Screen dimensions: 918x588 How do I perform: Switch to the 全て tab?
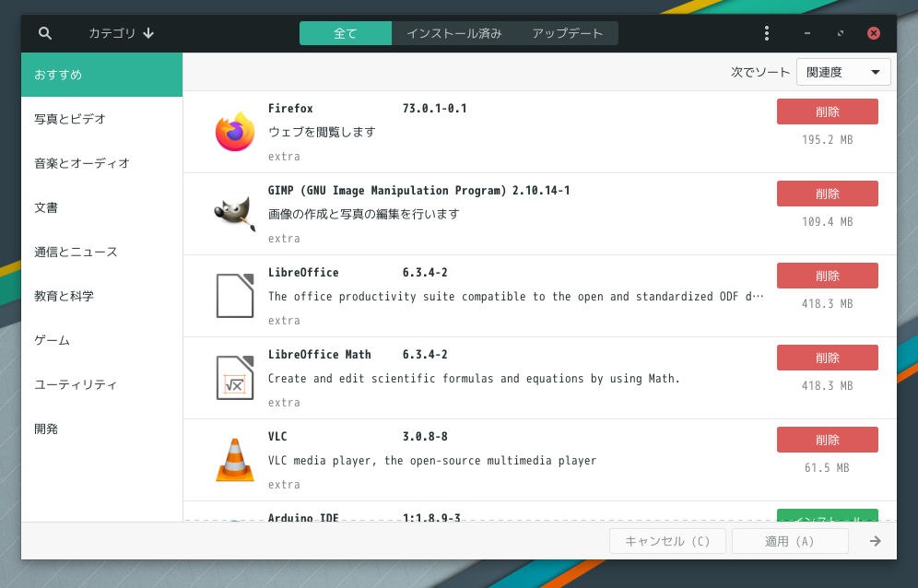tap(346, 33)
